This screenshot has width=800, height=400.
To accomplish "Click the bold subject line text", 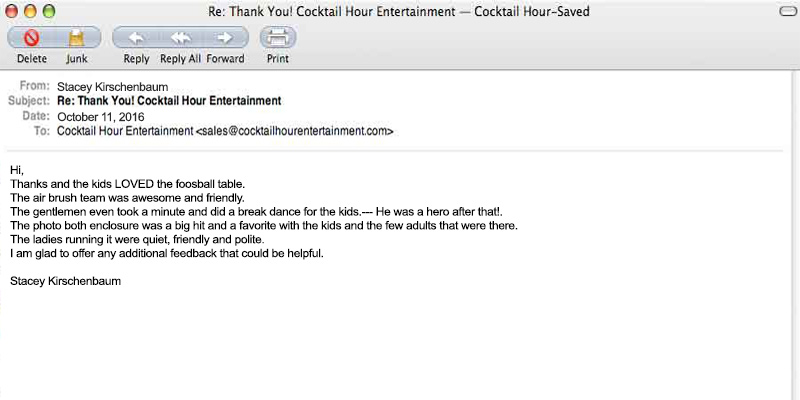I will (x=169, y=101).
